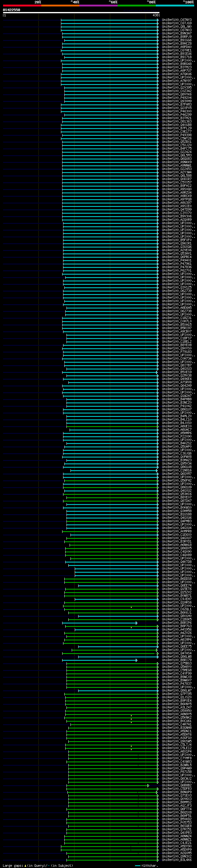Screen dimensions: 197x868
Task: Open hit UniRef100_B9HCZ8
Action: tap(176, 43)
